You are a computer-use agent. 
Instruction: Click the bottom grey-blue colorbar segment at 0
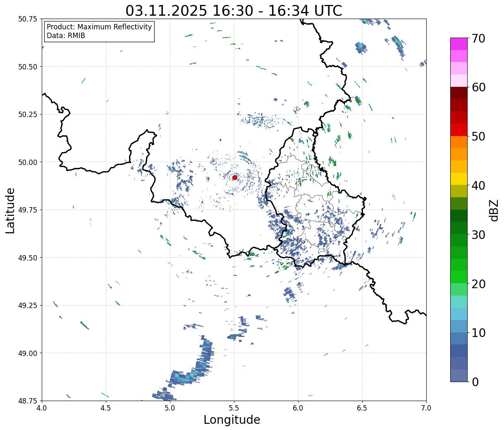pyautogui.click(x=459, y=375)
